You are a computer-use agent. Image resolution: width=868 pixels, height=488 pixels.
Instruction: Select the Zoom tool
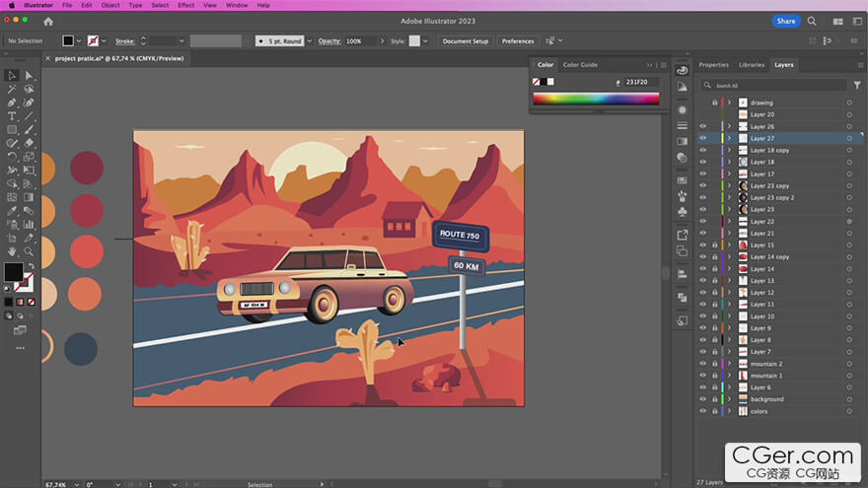pos(29,251)
